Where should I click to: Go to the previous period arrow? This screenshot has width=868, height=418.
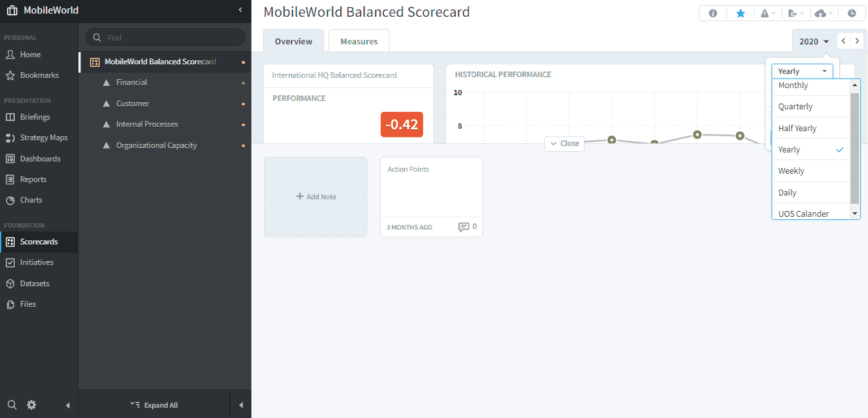[x=844, y=41]
